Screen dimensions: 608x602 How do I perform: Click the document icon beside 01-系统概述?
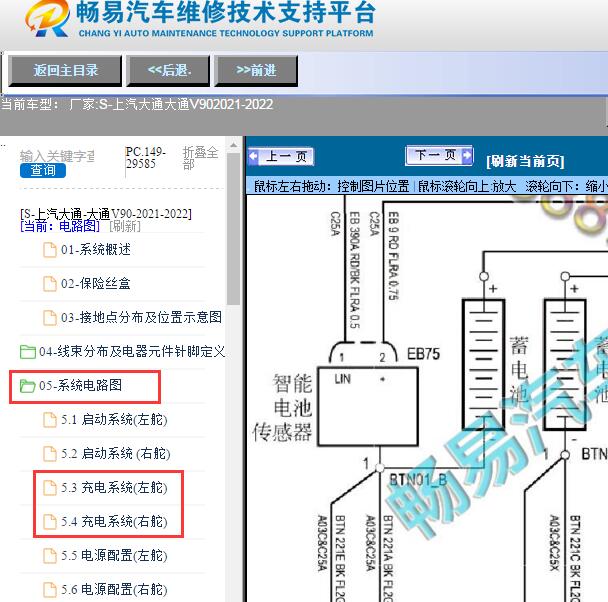click(x=50, y=250)
